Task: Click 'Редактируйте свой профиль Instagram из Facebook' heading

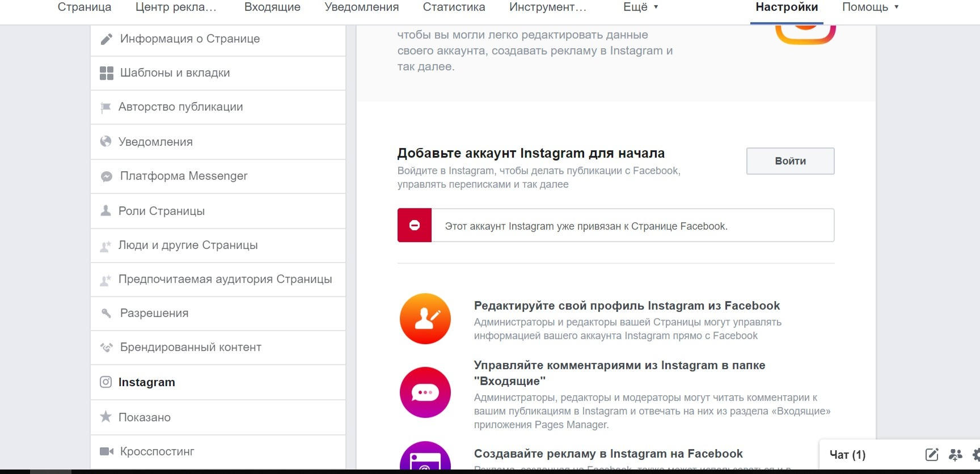Action: 627,306
